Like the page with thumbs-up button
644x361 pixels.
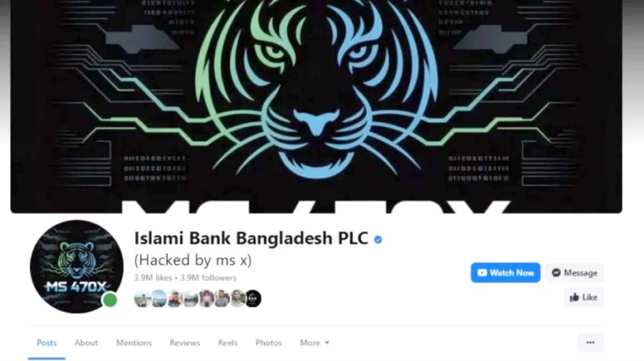(584, 297)
